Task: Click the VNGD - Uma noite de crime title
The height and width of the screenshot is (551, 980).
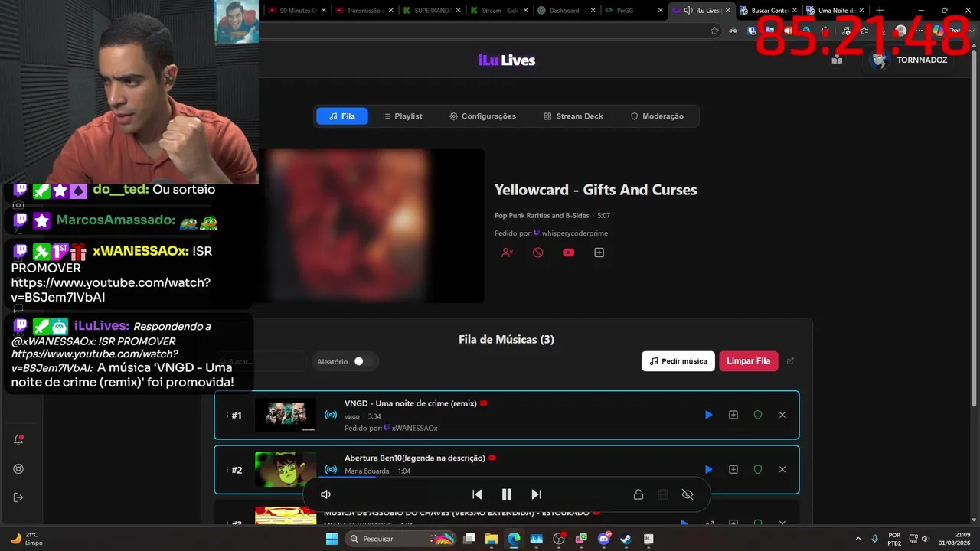Action: point(410,403)
